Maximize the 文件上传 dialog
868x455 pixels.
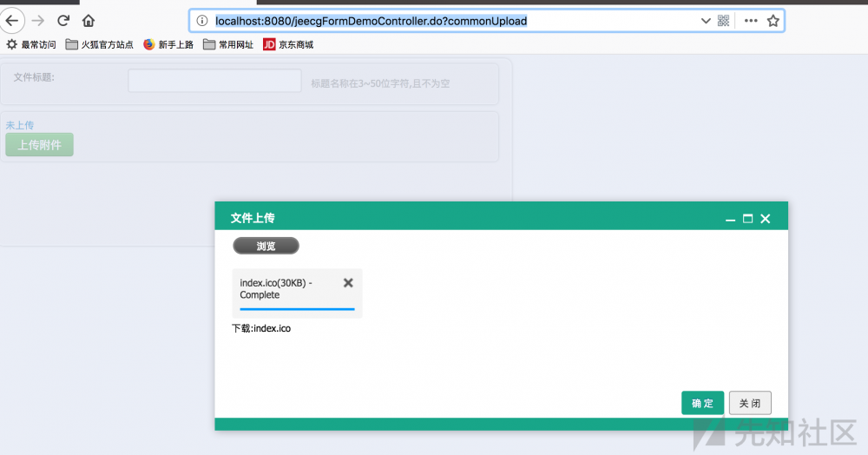748,219
